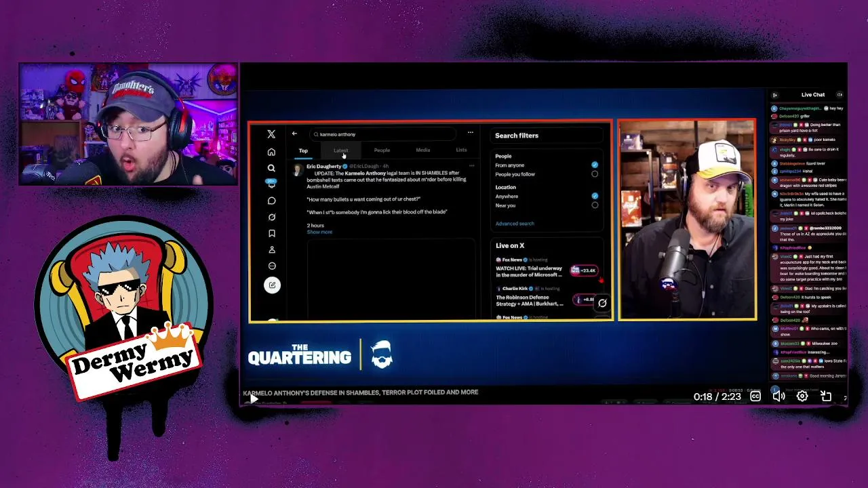Click the video title about Karmelo Anthony's defense
The width and height of the screenshot is (868, 488).
pos(361,392)
